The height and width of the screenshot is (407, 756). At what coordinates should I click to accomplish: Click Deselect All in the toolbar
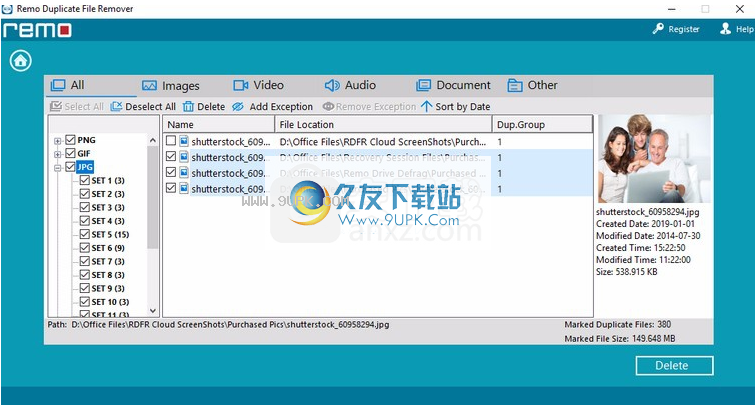pyautogui.click(x=150, y=107)
